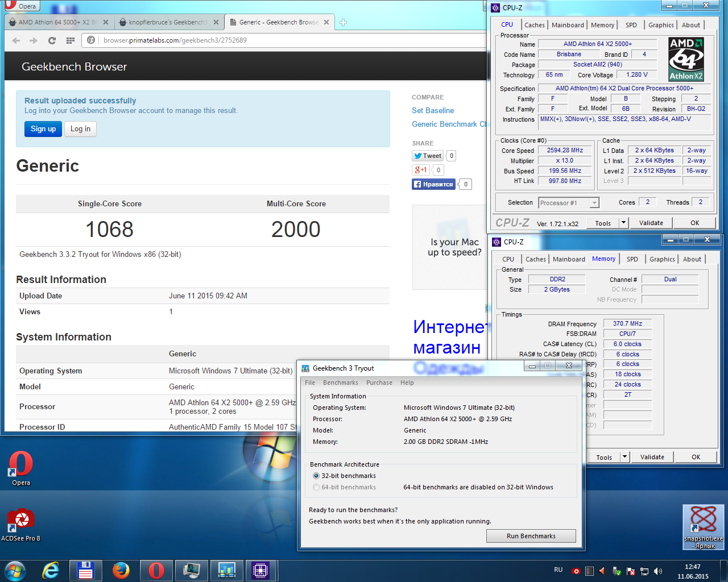Click the Geekbench Browser header title

click(74, 66)
